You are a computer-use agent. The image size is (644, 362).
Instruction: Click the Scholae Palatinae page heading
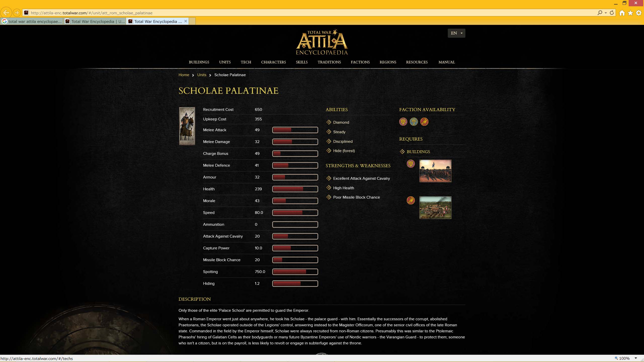(228, 91)
